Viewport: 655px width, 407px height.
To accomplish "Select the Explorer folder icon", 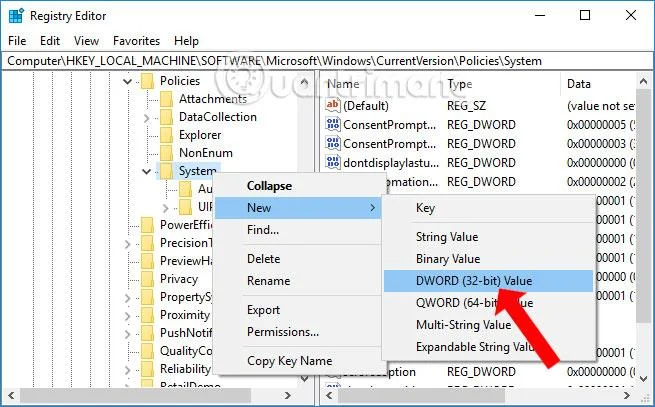I will (166, 135).
